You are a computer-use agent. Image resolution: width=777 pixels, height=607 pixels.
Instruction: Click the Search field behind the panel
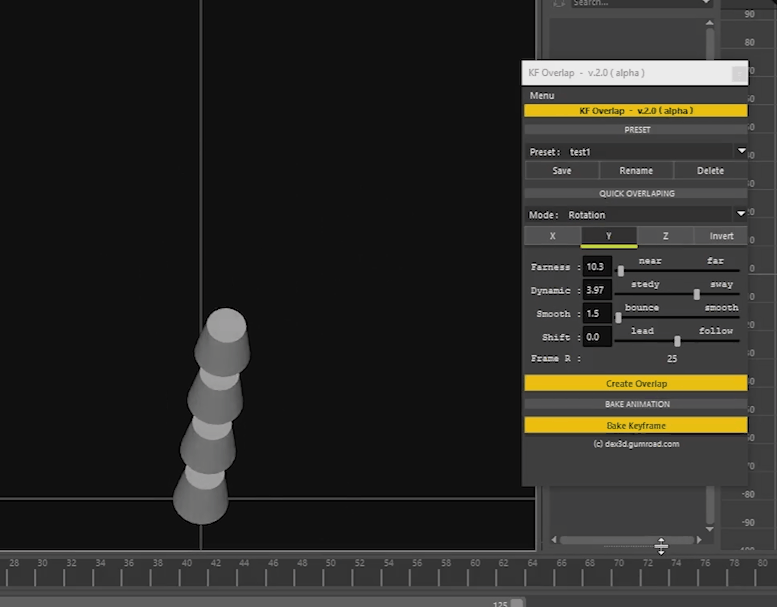(642, 3)
